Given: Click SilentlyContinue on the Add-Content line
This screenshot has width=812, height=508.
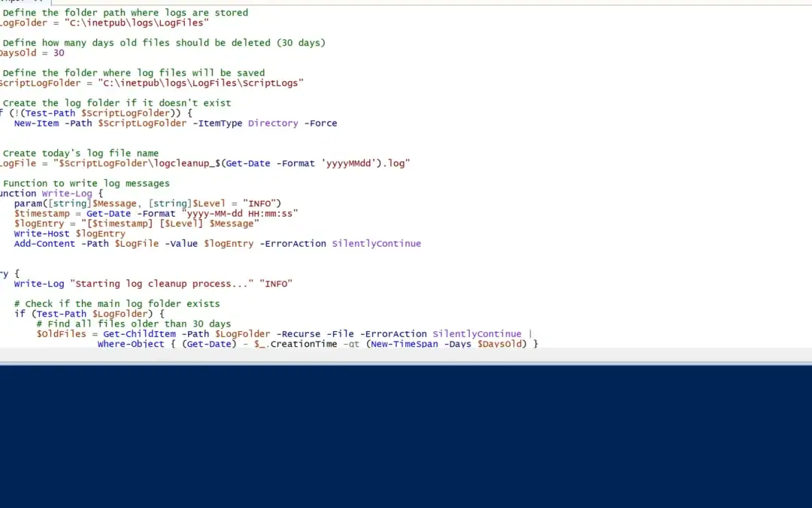Looking at the screenshot, I should [x=377, y=244].
